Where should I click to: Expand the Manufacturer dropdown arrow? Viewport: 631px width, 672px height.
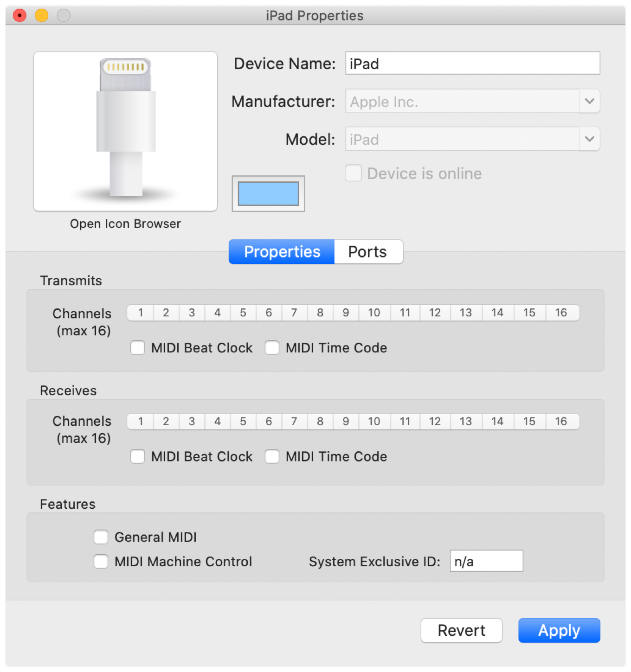tap(589, 101)
